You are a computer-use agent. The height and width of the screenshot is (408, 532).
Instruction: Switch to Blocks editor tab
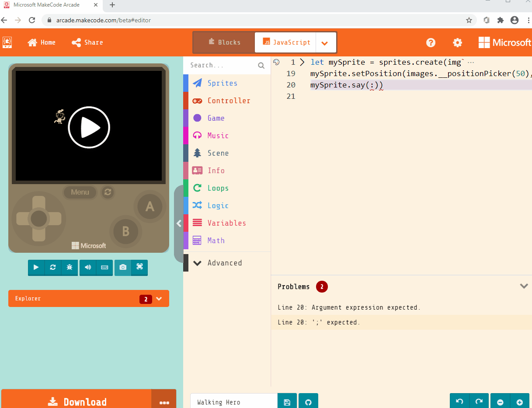tap(224, 42)
